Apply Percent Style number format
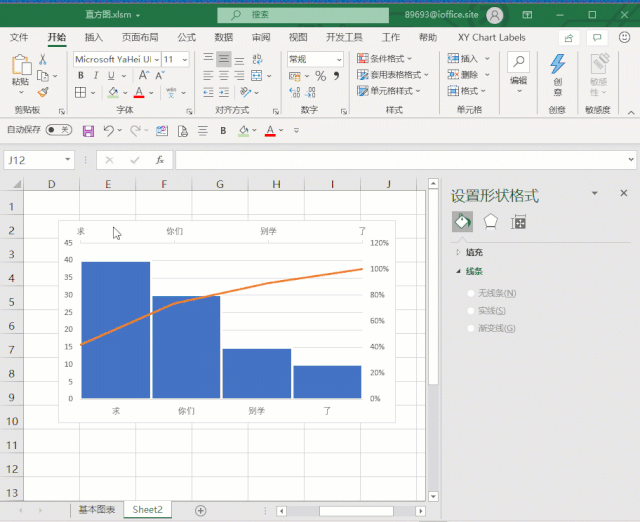 [320, 76]
